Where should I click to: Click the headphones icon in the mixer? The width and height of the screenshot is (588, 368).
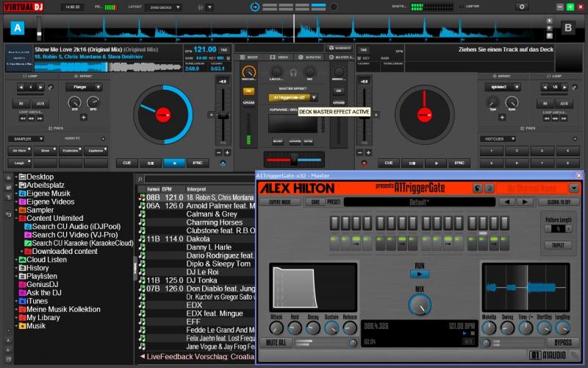[293, 73]
